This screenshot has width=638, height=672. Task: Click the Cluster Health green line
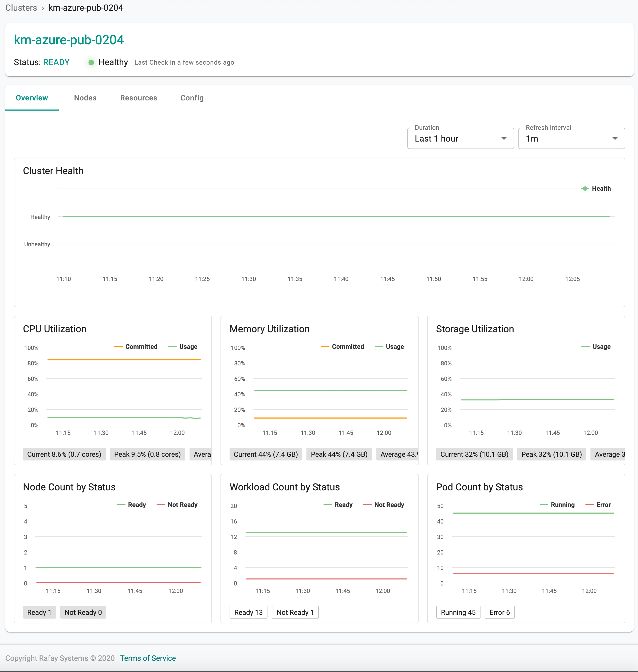pos(337,216)
